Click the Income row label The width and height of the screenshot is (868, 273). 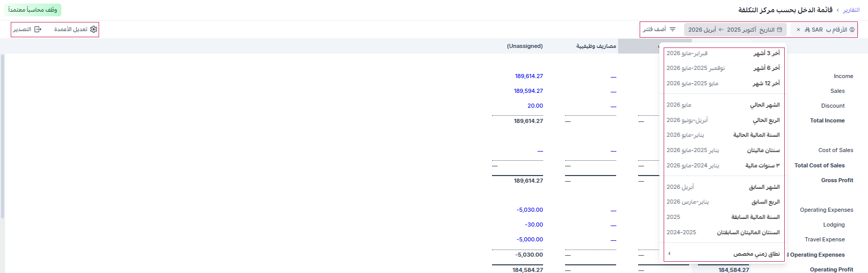[x=843, y=76]
